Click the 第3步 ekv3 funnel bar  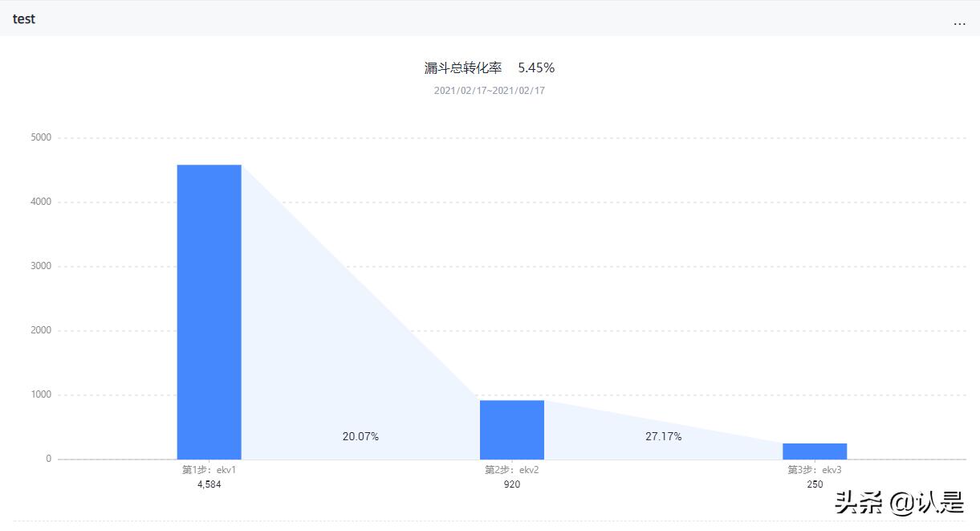tap(815, 450)
